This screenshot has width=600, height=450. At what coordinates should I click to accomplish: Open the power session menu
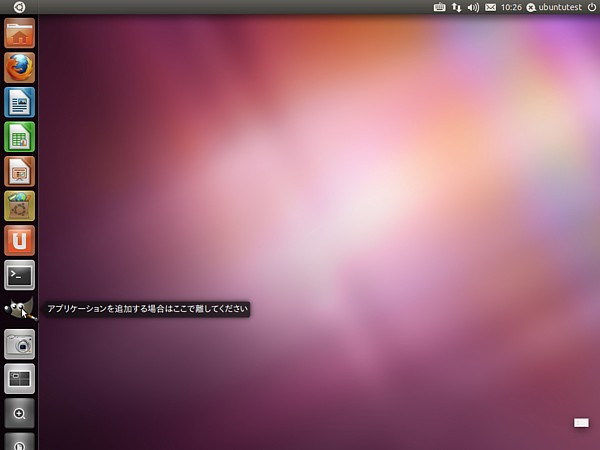592,7
